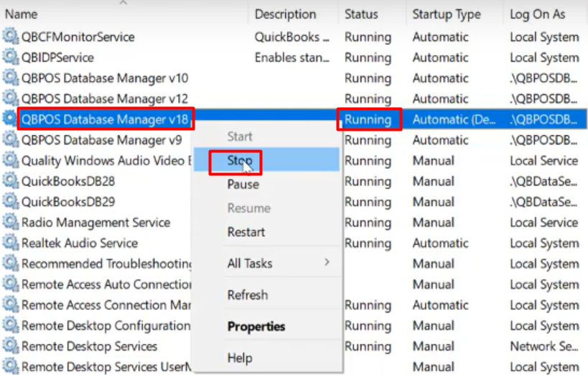Click Recommended Troubleshooting service gear icon
This screenshot has width=588, height=375.
[11, 264]
